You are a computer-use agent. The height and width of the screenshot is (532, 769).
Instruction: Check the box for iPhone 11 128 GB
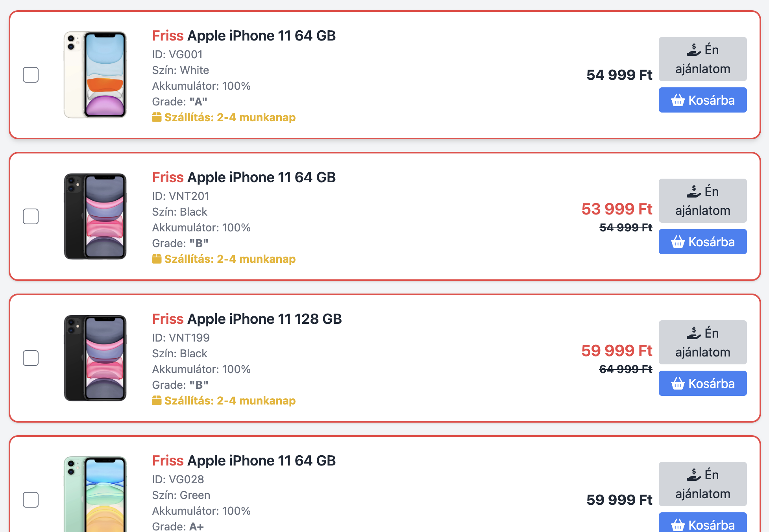(31, 358)
